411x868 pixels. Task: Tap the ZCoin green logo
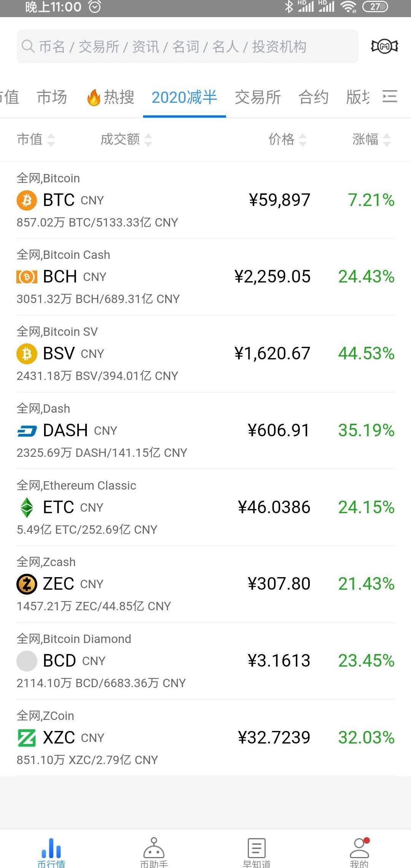[x=27, y=737]
